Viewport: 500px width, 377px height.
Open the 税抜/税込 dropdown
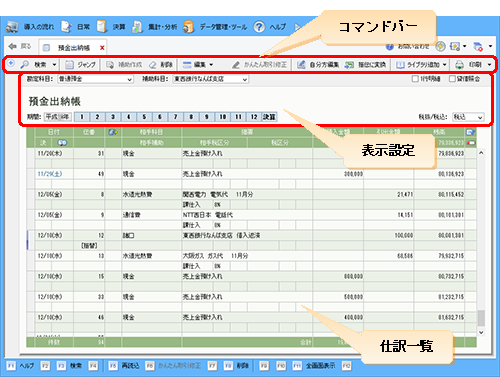point(468,117)
